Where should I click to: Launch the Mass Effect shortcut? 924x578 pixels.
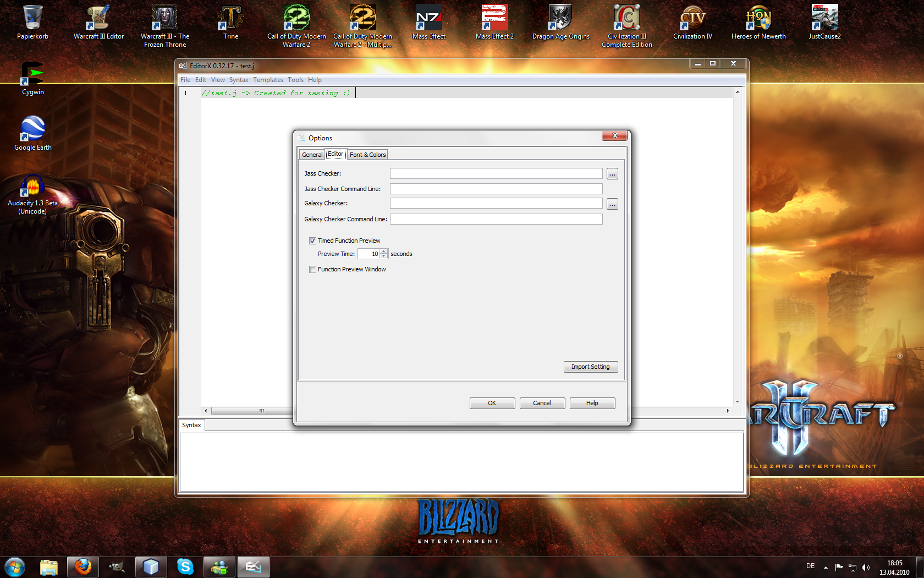pos(428,22)
